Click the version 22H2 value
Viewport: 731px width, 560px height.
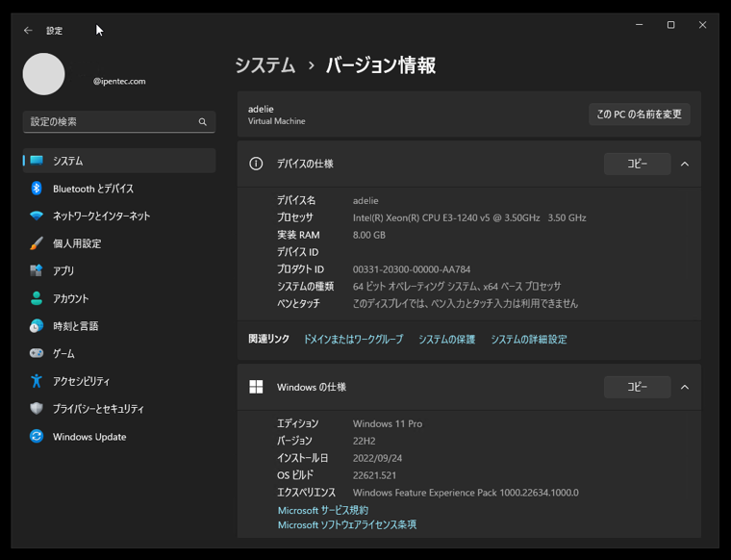[x=365, y=441]
